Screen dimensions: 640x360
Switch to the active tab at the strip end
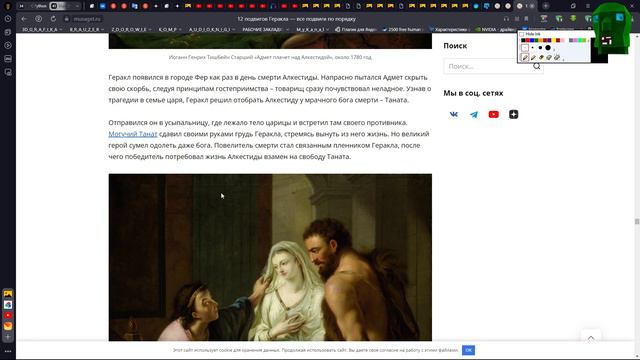pyautogui.click(x=525, y=6)
